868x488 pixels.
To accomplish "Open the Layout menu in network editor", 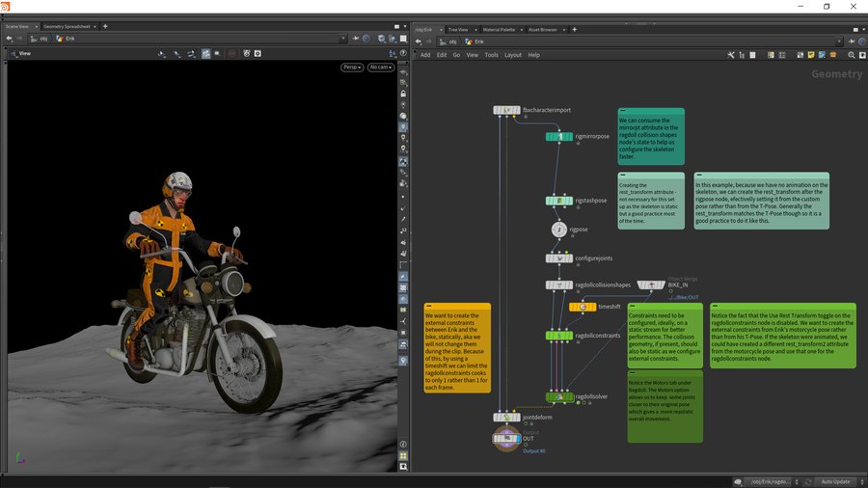I will pos(512,55).
